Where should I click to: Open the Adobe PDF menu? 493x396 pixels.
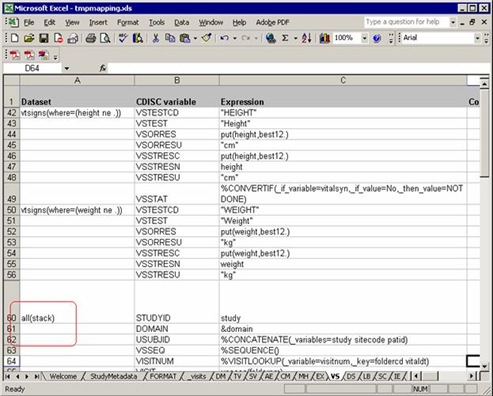click(x=272, y=22)
